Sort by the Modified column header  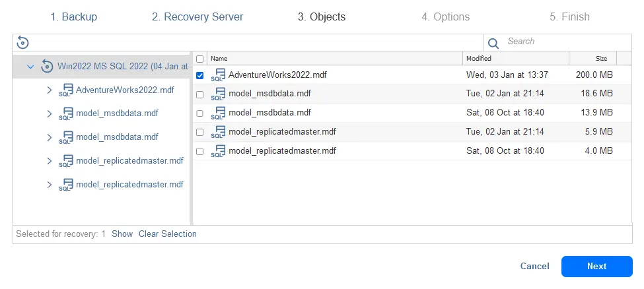(x=516, y=59)
